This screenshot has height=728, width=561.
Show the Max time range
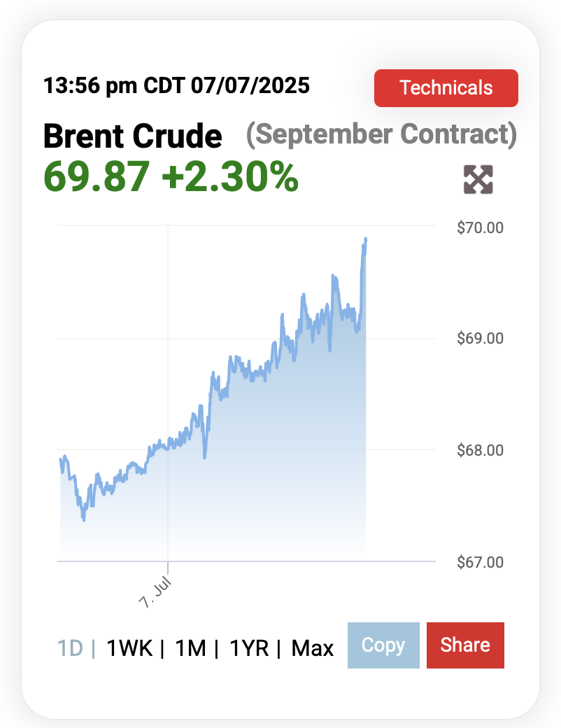(312, 647)
